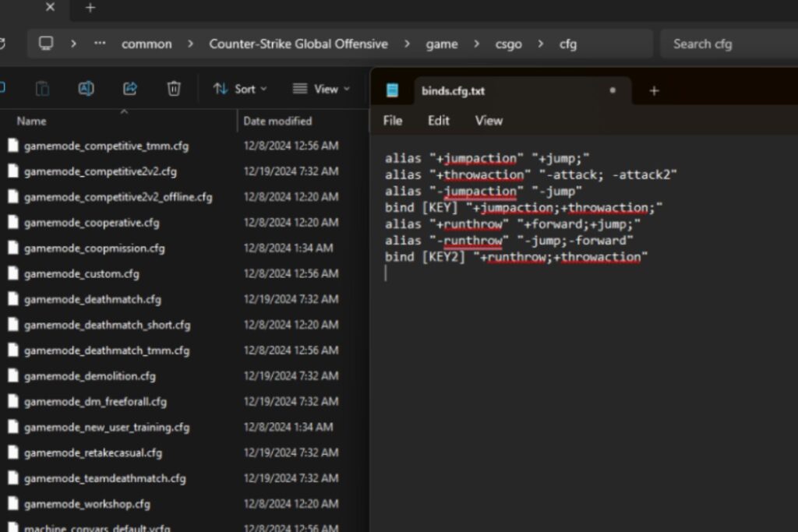Add a new tab in Notepad
This screenshot has height=532, width=798.
pyautogui.click(x=654, y=90)
